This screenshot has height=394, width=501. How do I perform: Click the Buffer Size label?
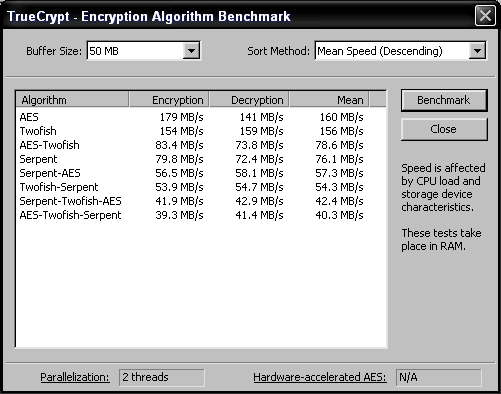(x=54, y=51)
